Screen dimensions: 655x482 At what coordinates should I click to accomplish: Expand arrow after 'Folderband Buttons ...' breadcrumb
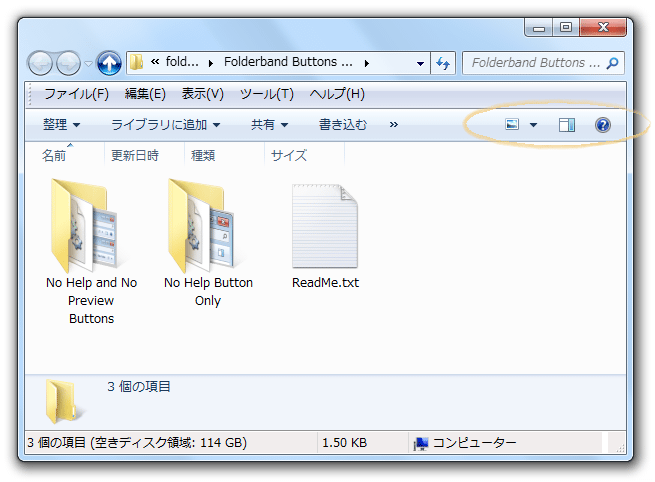pyautogui.click(x=367, y=63)
